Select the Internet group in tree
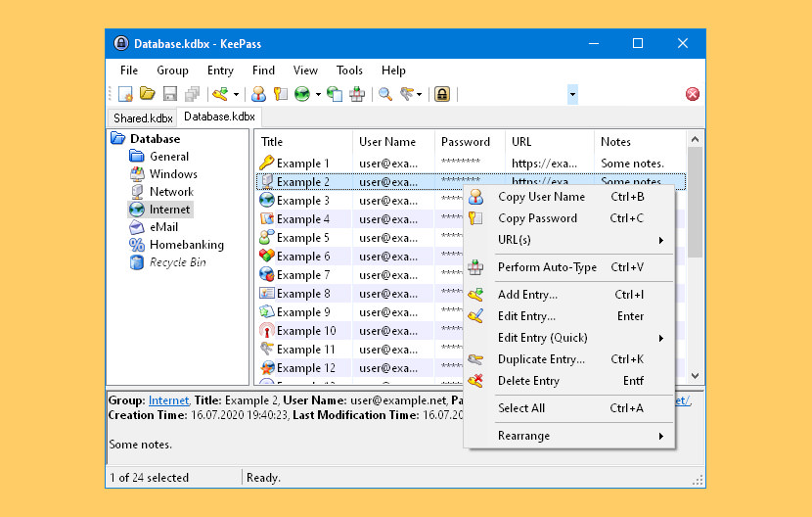Screen dimensions: 812x517 tap(169, 210)
